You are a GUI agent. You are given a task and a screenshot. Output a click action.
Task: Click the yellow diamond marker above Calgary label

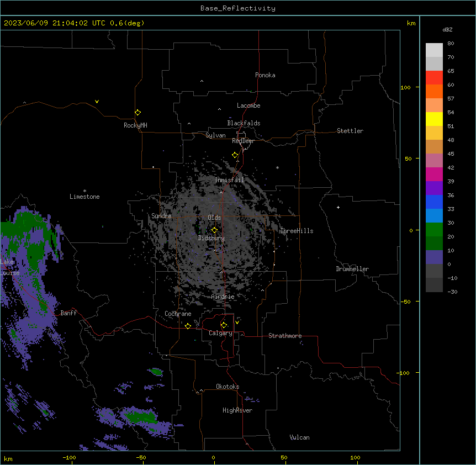tap(224, 325)
